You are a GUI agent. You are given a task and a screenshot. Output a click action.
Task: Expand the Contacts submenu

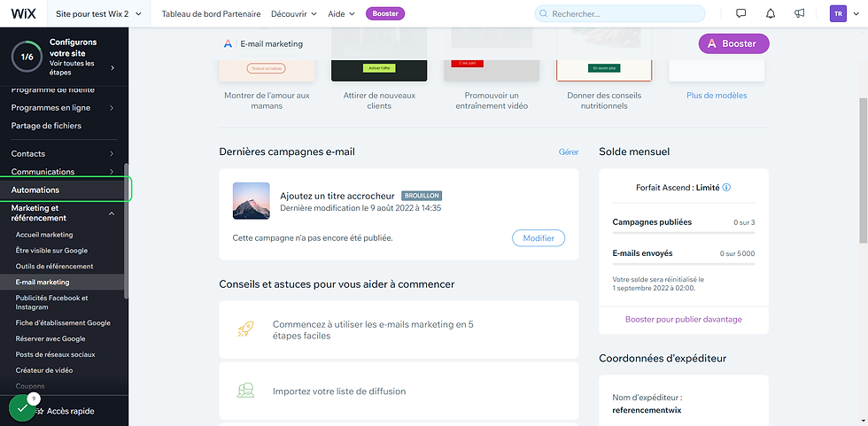point(112,154)
